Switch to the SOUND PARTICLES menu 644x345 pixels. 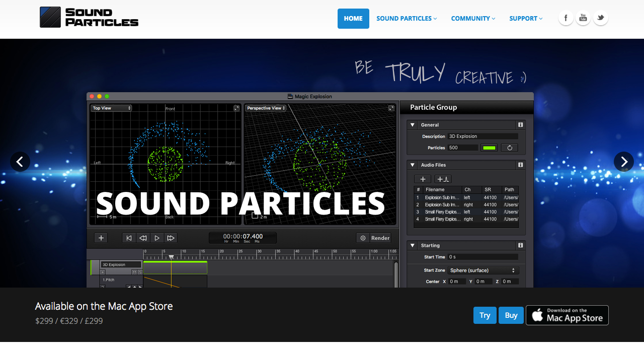[406, 18]
